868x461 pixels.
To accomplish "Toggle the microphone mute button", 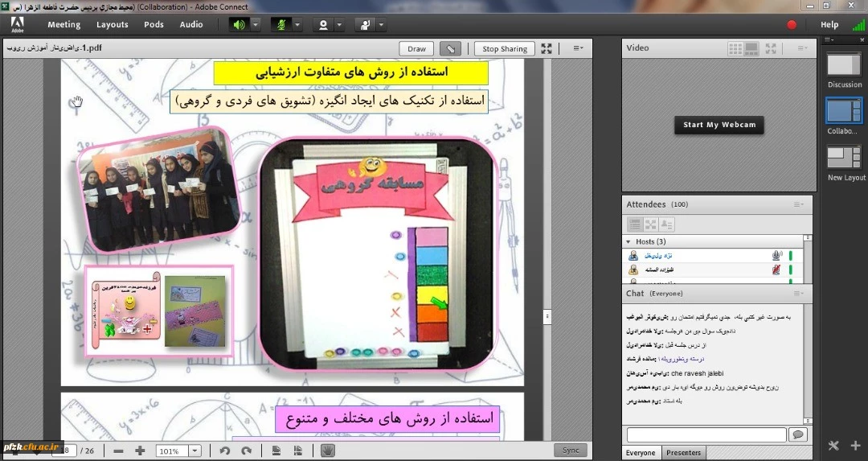I will pyautogui.click(x=280, y=25).
